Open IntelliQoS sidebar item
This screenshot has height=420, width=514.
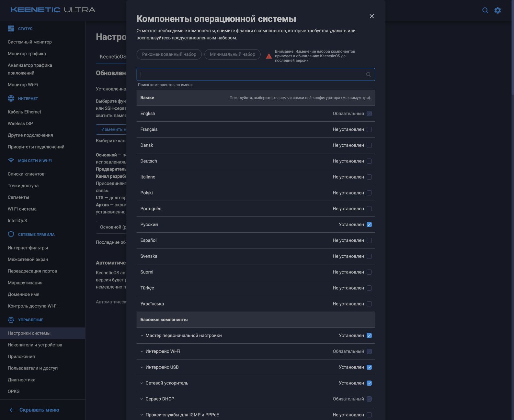pyautogui.click(x=17, y=221)
